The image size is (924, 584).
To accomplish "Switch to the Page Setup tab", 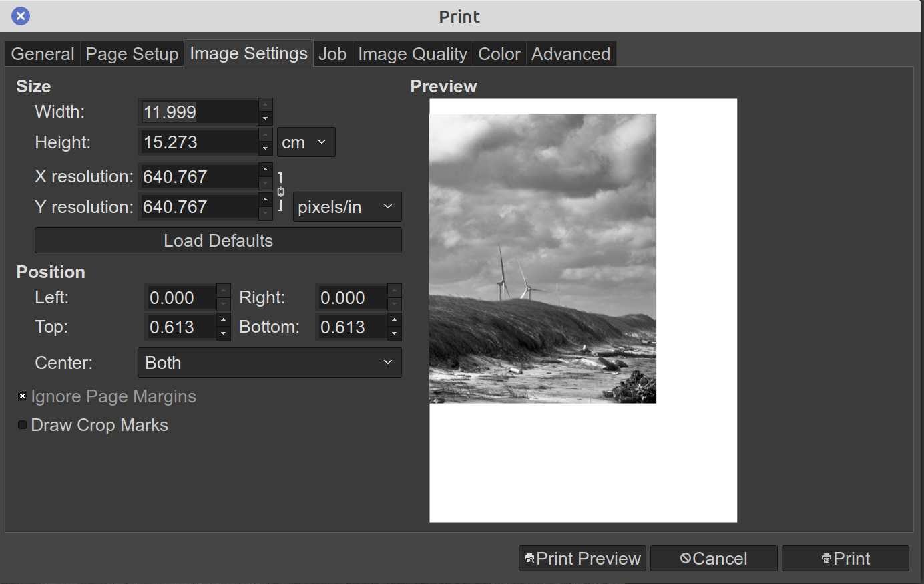I will [132, 54].
